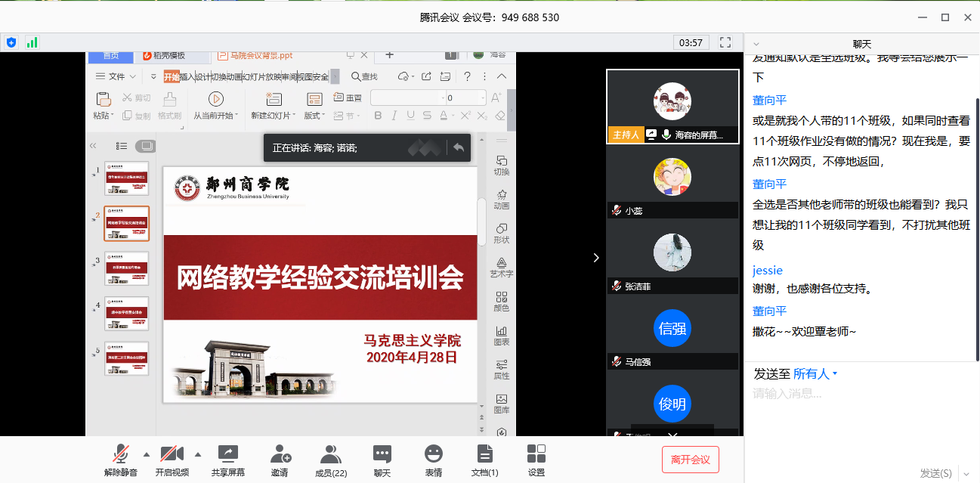
Task: Open the 文件 file menu
Action: click(x=116, y=76)
